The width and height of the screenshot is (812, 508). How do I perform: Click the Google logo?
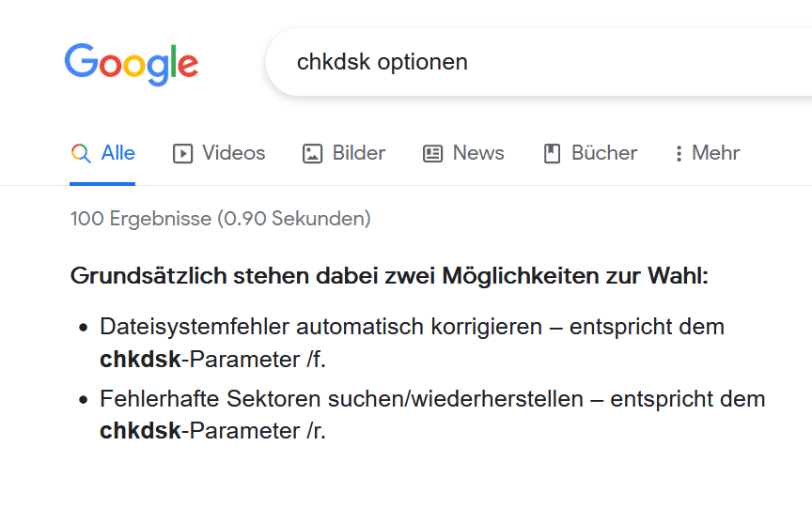(x=132, y=64)
